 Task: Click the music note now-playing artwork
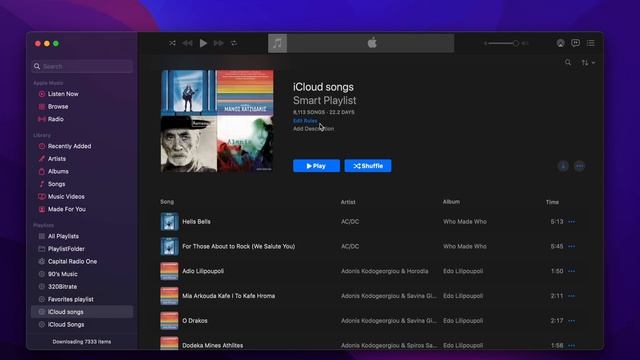(277, 43)
